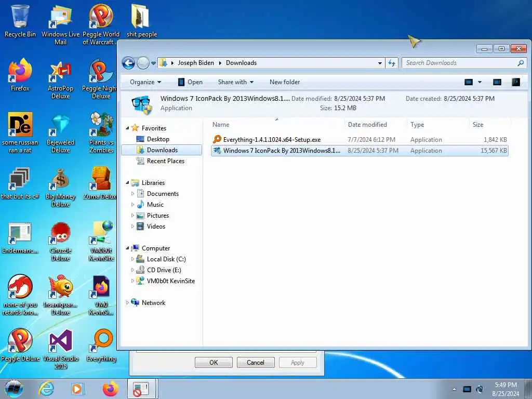Open the Share with dropdown
The width and height of the screenshot is (532, 399).
[235, 82]
